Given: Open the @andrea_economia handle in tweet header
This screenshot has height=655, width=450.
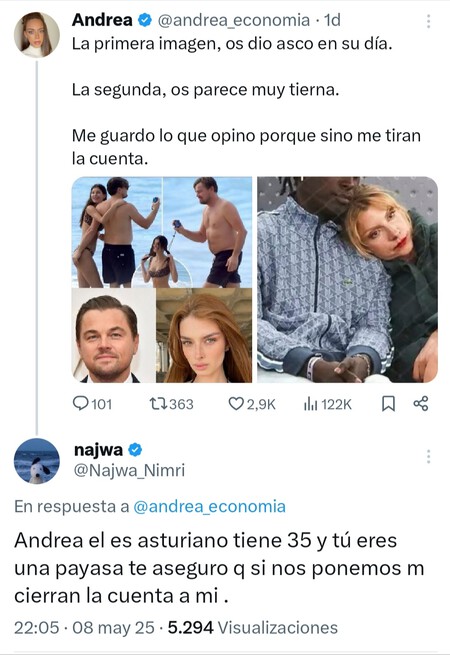Looking at the screenshot, I should coord(234,20).
